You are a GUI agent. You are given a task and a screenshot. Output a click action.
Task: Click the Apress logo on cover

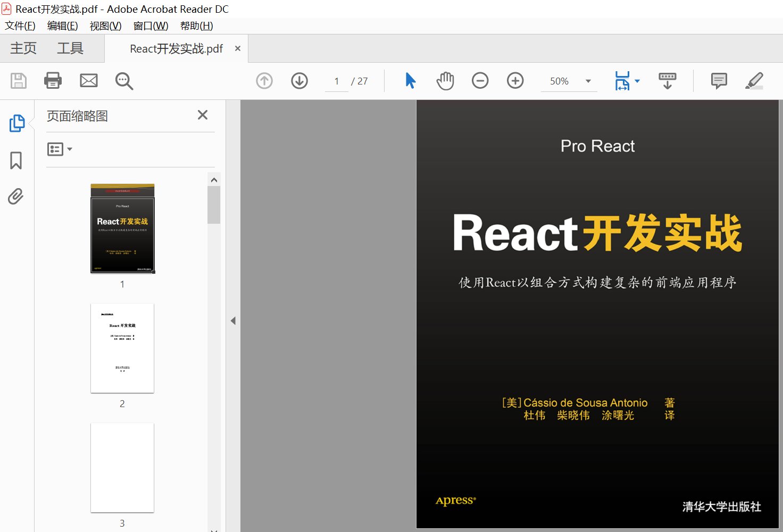click(x=456, y=501)
